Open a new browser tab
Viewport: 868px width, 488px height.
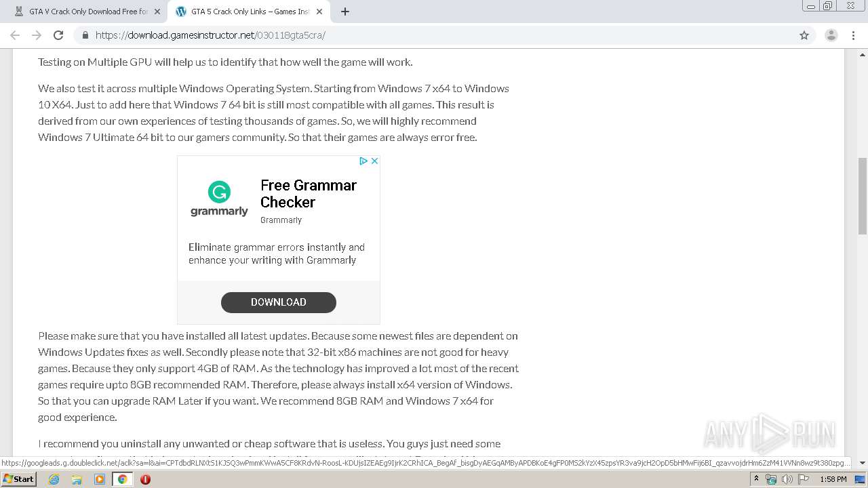345,12
